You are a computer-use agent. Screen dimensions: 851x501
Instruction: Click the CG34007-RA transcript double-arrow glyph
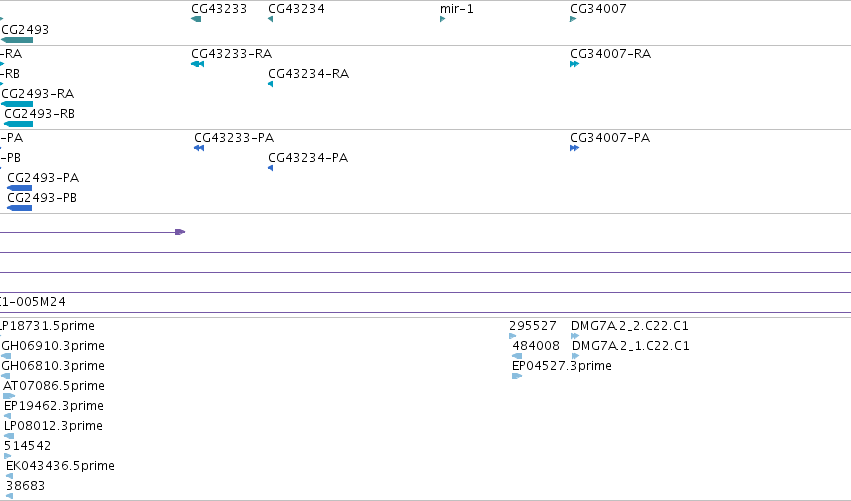point(574,64)
